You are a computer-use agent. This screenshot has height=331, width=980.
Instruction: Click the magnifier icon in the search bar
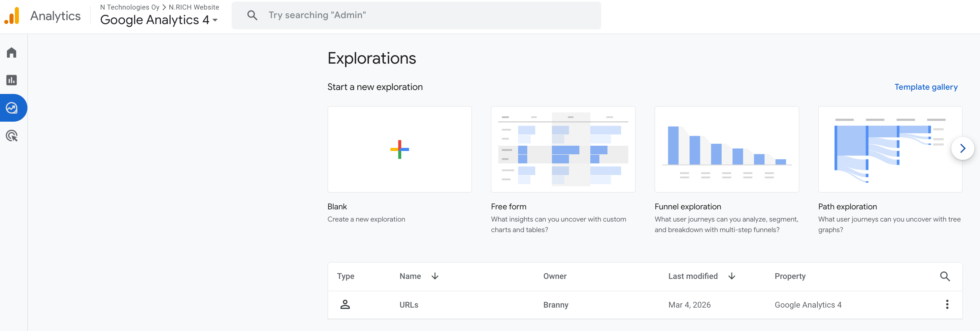click(252, 15)
